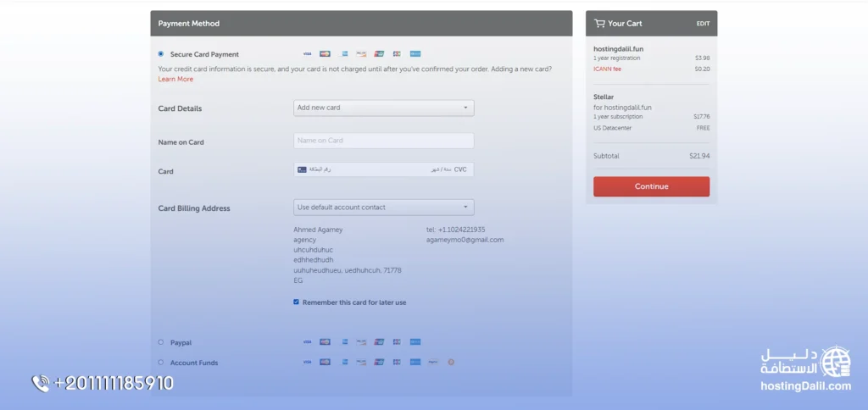Click the Name on Card input field
This screenshot has height=410, width=868.
pos(384,141)
